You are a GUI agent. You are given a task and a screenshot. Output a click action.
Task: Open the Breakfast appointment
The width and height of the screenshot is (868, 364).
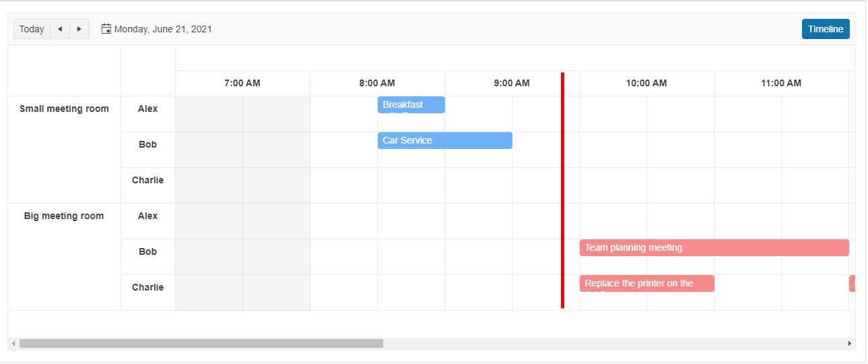(x=411, y=105)
